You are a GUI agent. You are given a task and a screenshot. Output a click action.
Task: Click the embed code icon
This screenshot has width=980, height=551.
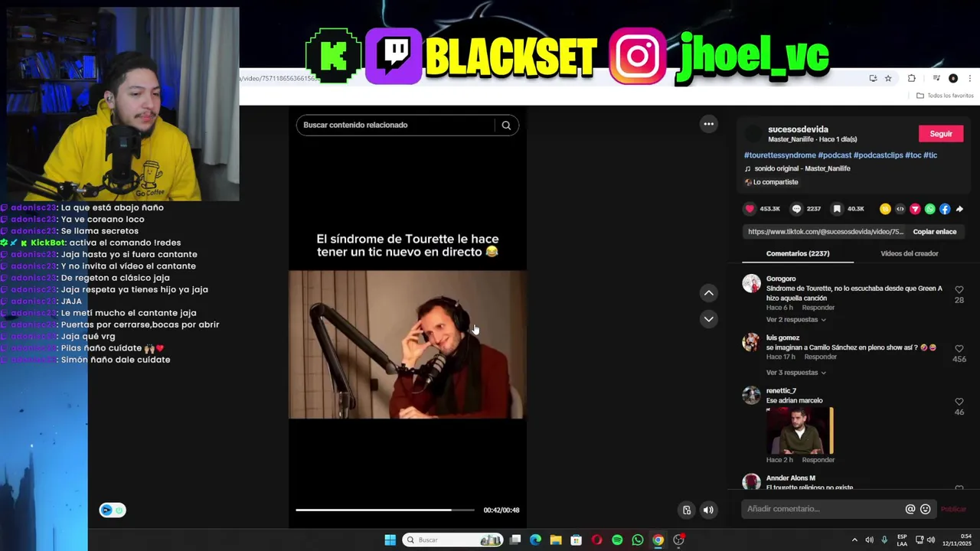pos(900,209)
